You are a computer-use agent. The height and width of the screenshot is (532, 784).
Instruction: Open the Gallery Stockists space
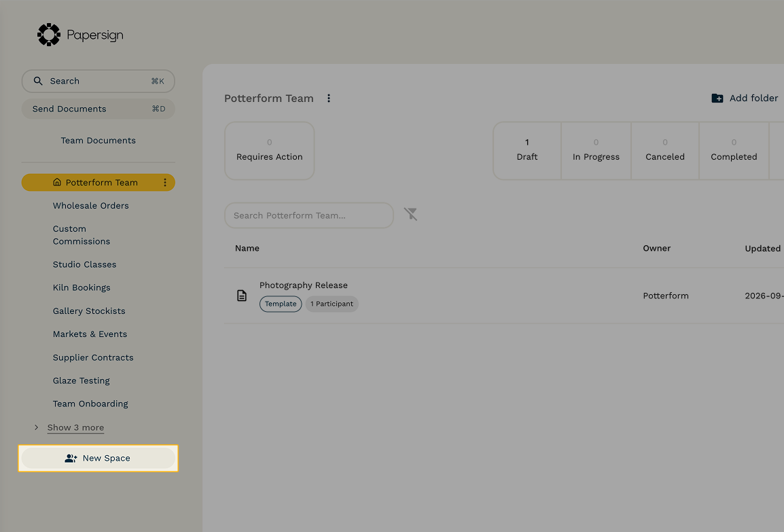click(x=89, y=311)
